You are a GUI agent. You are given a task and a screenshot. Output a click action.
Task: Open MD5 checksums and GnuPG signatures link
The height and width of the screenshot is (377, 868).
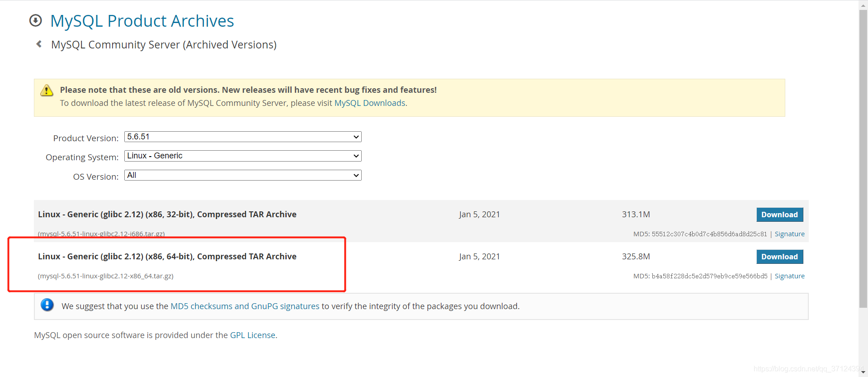coord(245,306)
